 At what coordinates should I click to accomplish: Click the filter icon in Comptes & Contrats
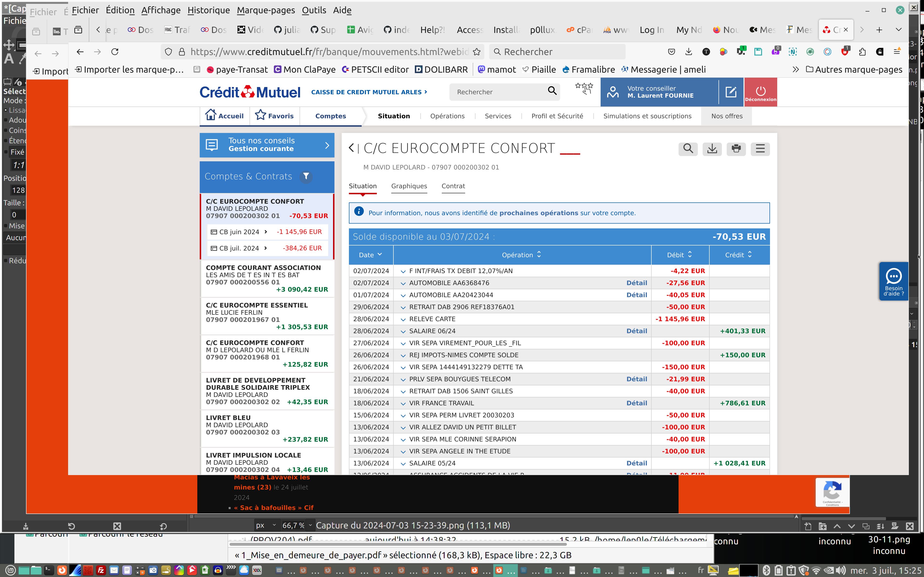[x=306, y=176]
